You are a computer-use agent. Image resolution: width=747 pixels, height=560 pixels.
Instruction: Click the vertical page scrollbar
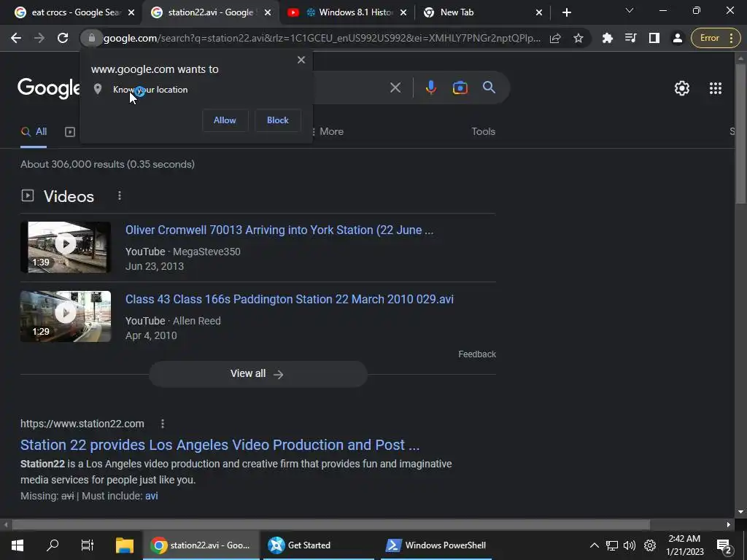pos(740,133)
